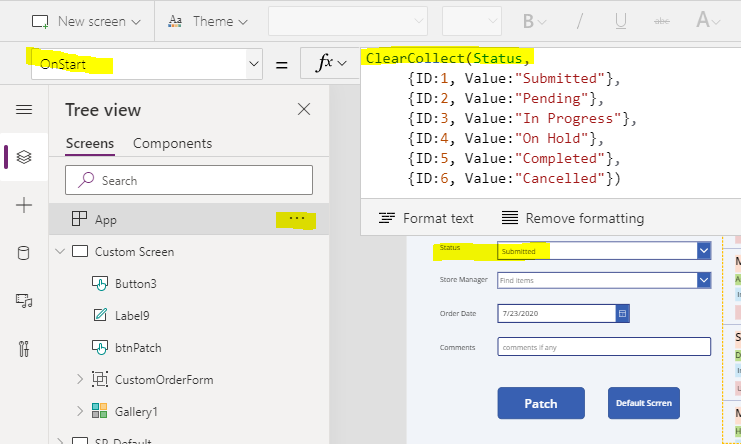The image size is (741, 444).
Task: Toggle underline formatting
Action: 621,22
